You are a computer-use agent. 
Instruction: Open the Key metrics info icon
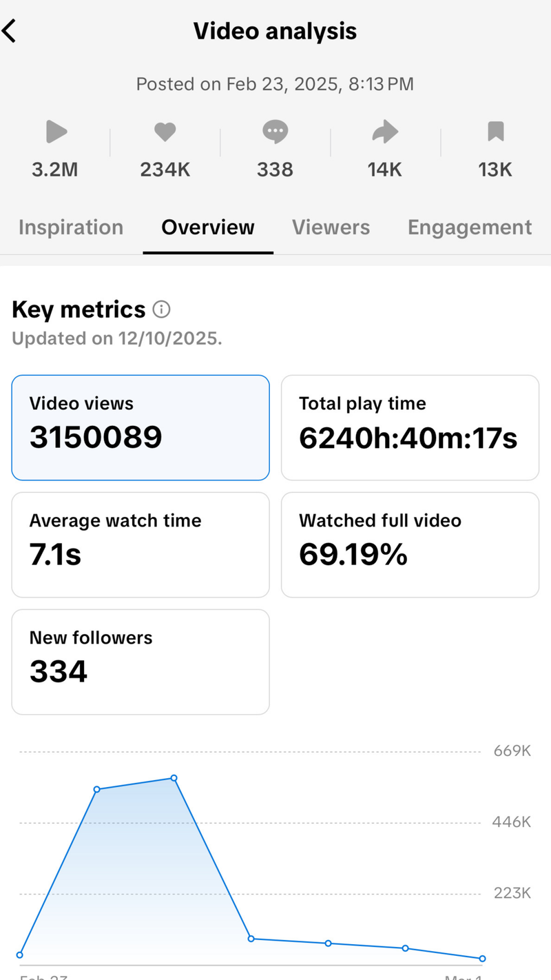[161, 310]
